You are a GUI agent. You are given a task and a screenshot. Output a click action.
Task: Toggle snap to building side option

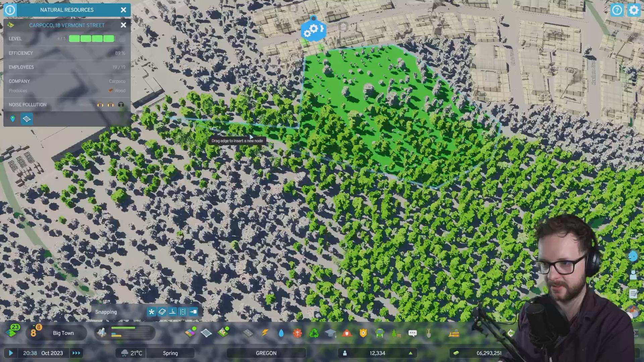(193, 312)
